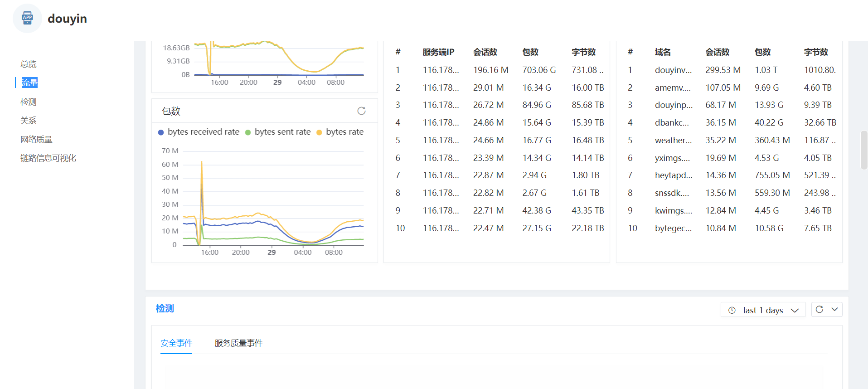This screenshot has height=389, width=868.
Task: Expand the refresh interval options arrow
Action: tap(834, 310)
